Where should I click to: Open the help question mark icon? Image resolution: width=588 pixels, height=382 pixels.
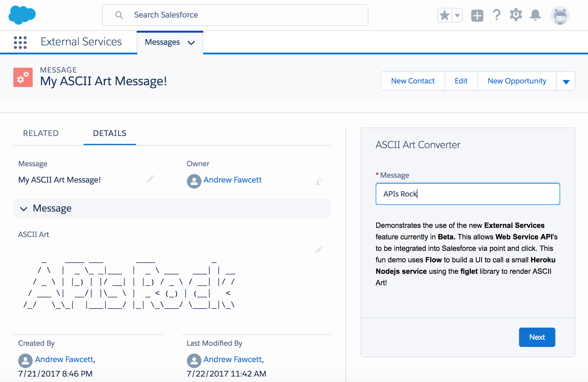[496, 15]
